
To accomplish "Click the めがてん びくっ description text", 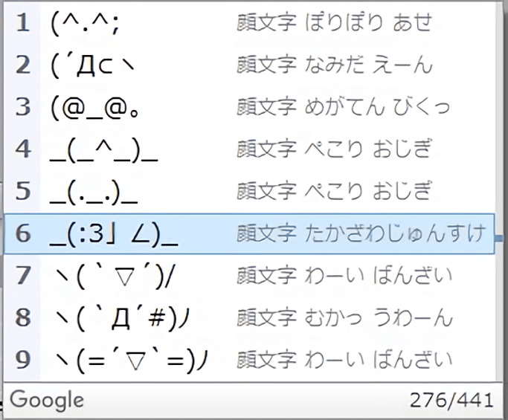I will click(377, 107).
